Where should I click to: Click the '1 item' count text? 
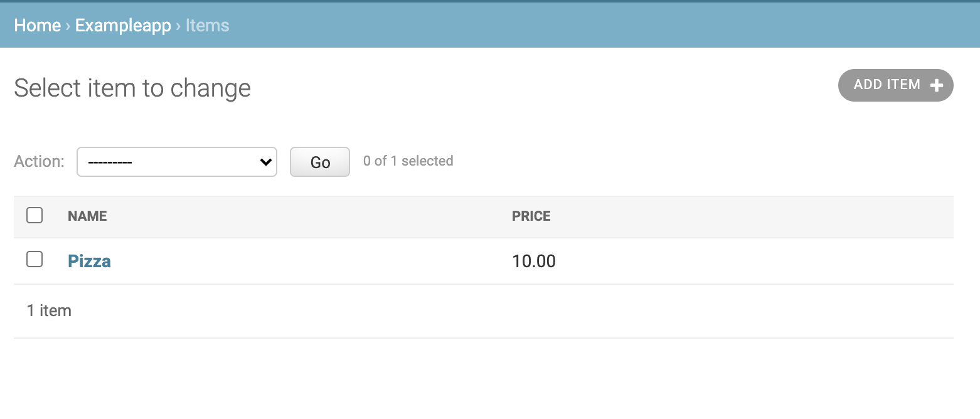pos(49,310)
